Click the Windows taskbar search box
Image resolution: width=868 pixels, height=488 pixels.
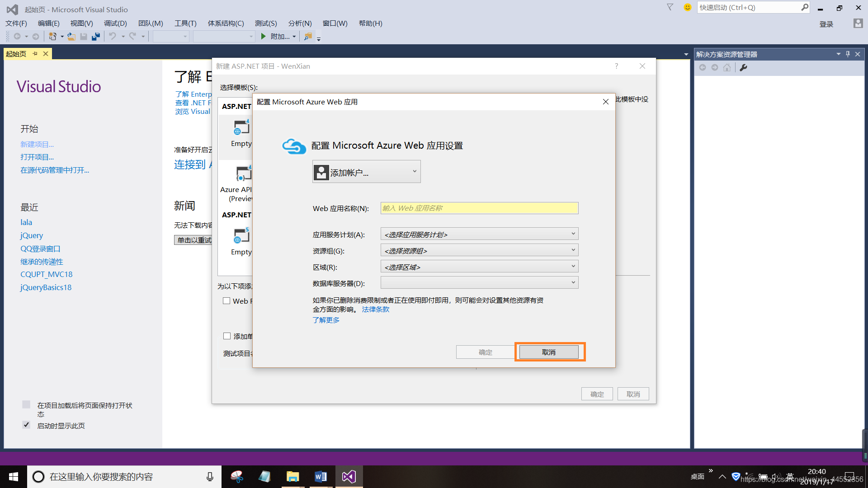124,477
